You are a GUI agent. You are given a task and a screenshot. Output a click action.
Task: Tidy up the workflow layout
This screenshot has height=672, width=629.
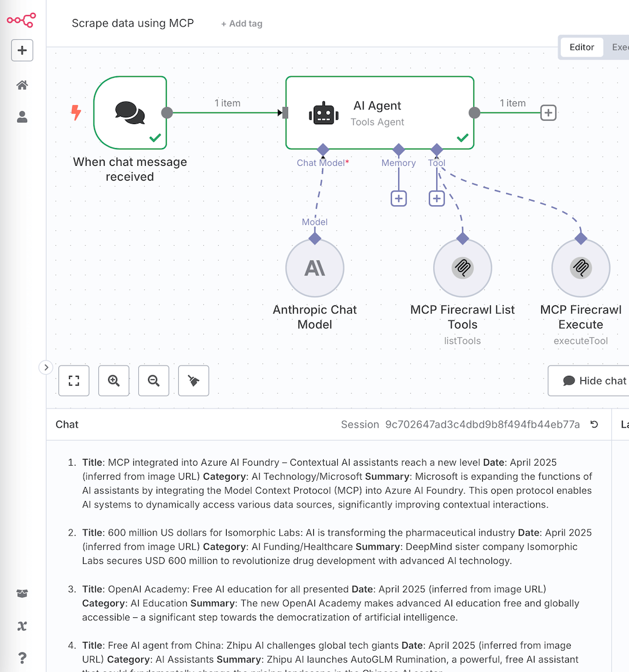[193, 380]
